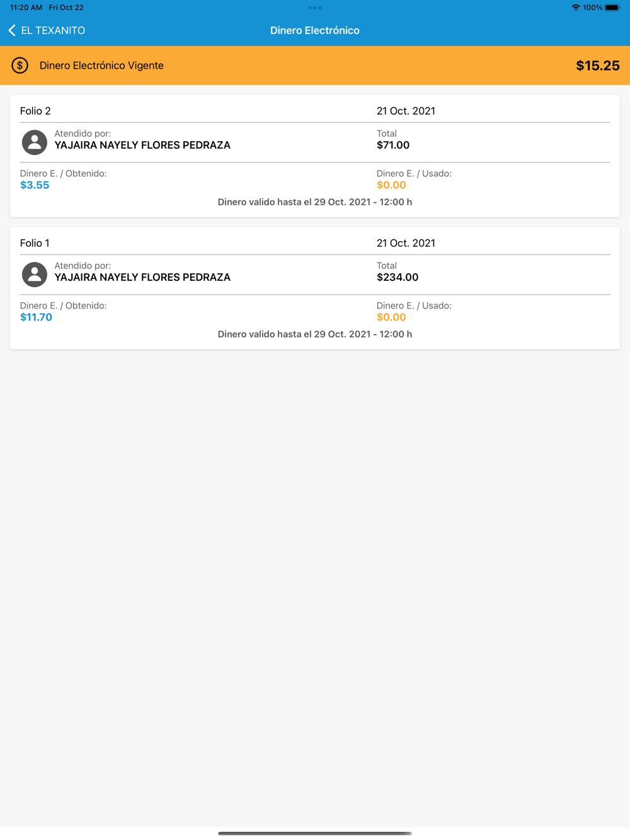Tap the Folio 2 attendant avatar icon
This screenshot has width=630, height=840.
click(x=35, y=142)
